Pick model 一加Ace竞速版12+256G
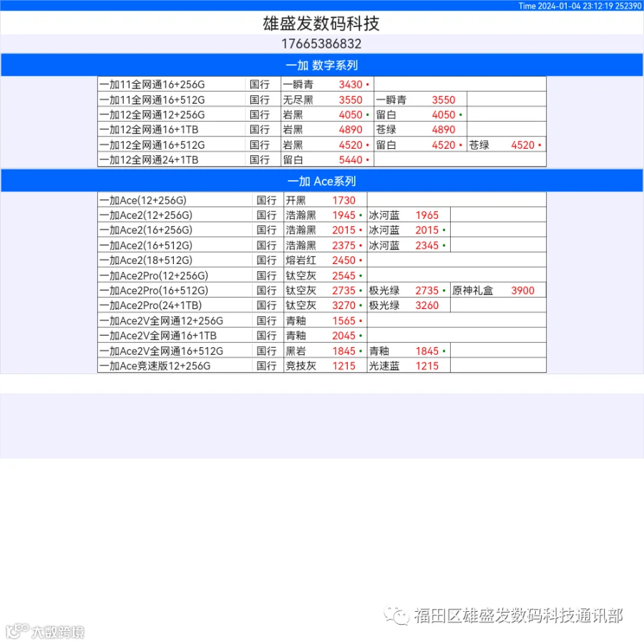This screenshot has height=644, width=644. (x=155, y=366)
